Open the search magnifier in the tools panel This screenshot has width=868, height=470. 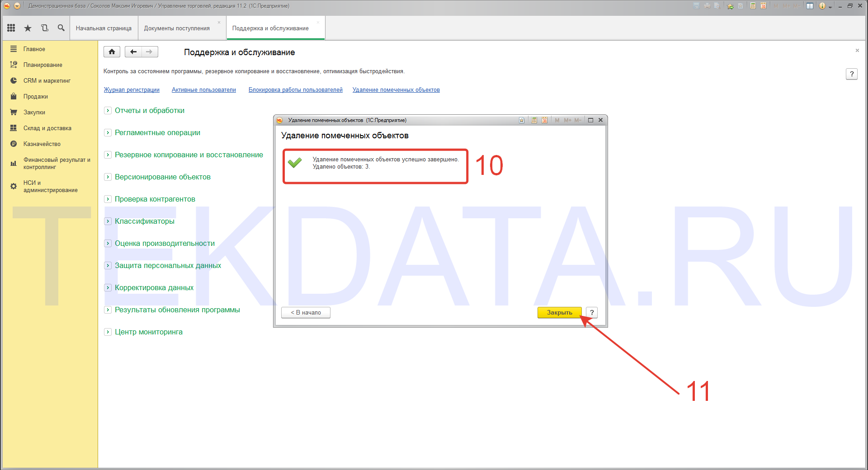[x=61, y=28]
